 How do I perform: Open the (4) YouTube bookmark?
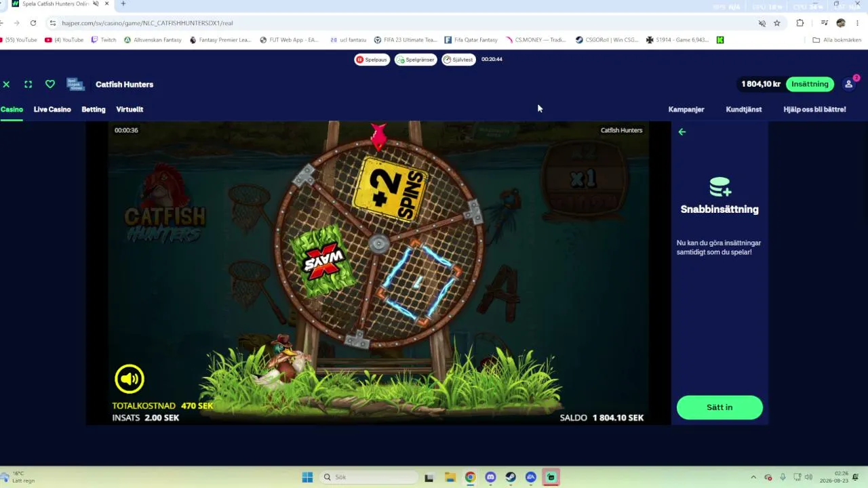click(64, 40)
